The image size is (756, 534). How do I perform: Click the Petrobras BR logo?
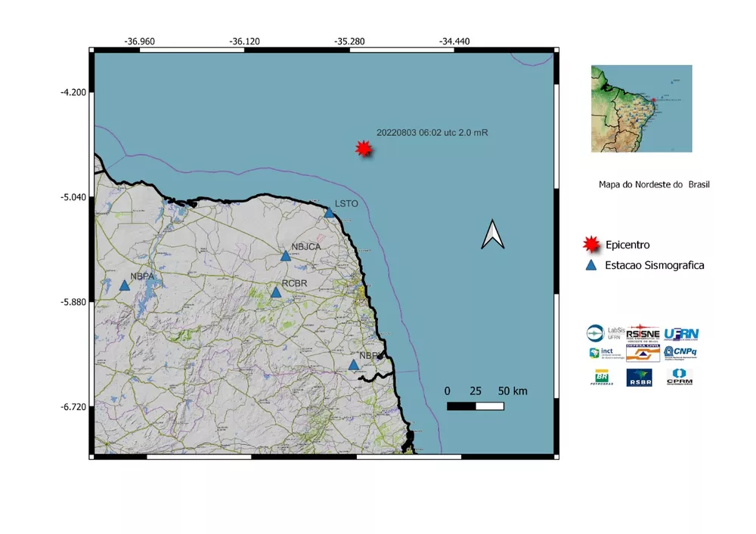[602, 376]
